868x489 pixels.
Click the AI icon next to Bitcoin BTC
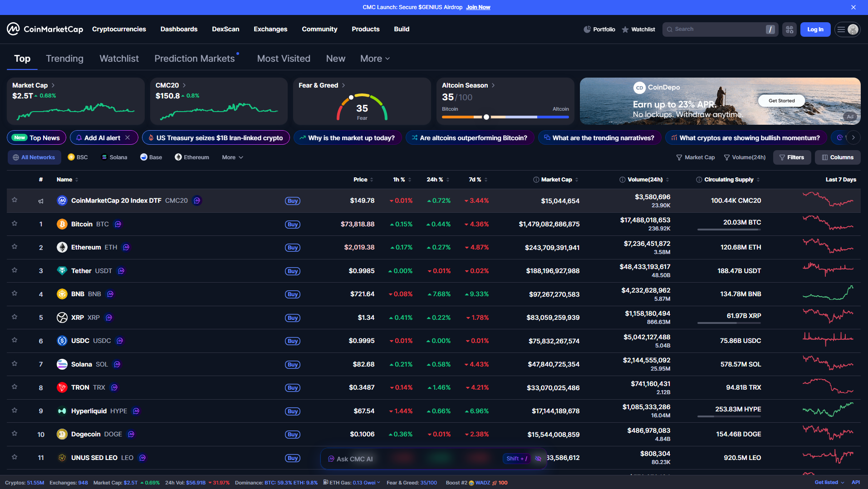coord(118,224)
